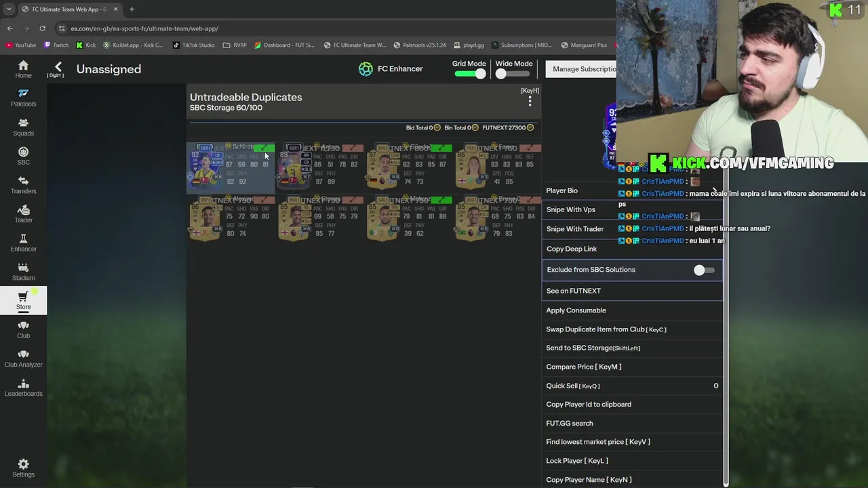
Task: Click the back arrow beside Unassigned
Action: tap(58, 67)
